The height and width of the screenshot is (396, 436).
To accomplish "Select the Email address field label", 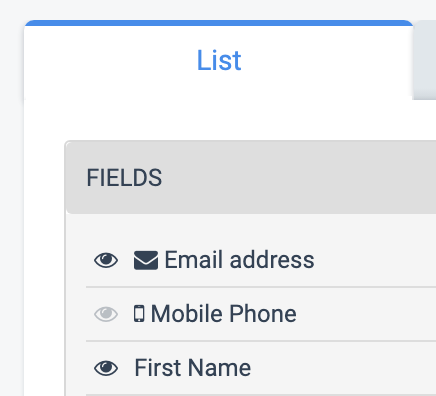I will 239,260.
